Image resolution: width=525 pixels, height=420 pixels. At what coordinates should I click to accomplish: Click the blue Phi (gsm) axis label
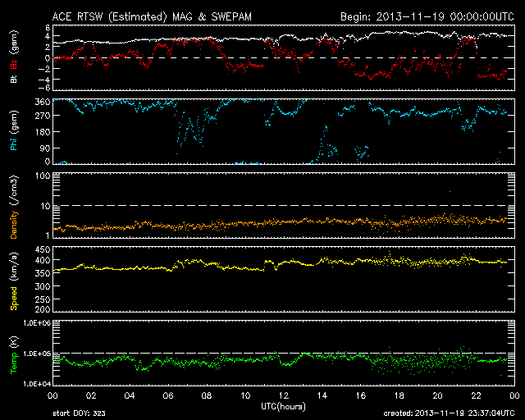tap(13, 131)
